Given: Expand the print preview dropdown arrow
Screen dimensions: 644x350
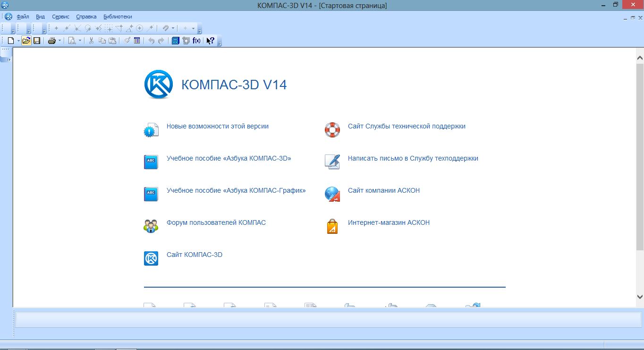Looking at the screenshot, I should click(80, 41).
